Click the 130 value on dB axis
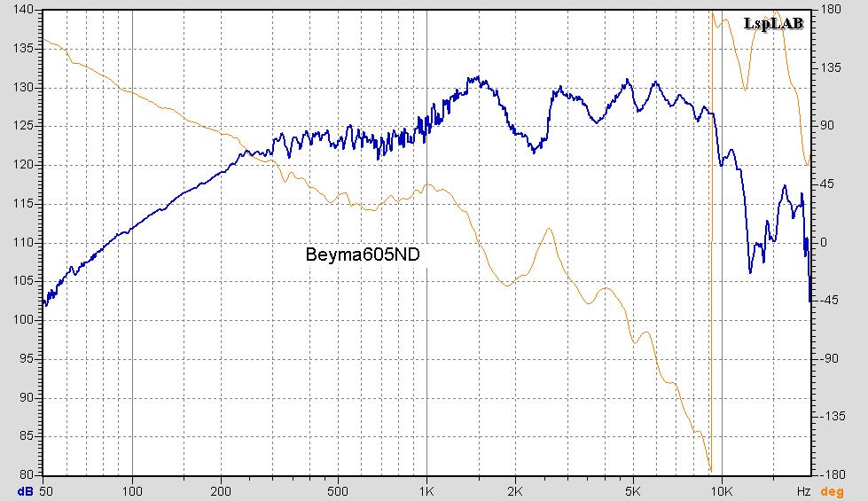This screenshot has width=868, height=501. click(23, 88)
